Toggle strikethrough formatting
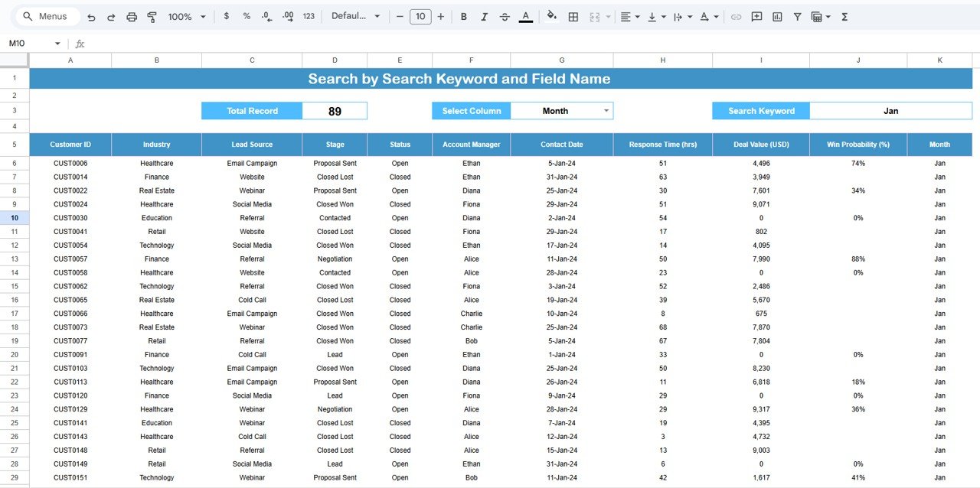Viewport: 980px width, 488px height. pos(505,17)
